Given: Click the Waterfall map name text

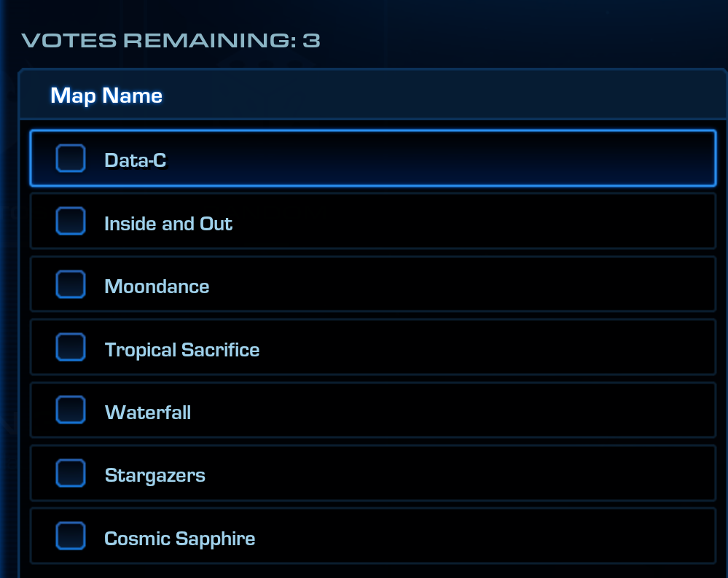Looking at the screenshot, I should (x=147, y=413).
